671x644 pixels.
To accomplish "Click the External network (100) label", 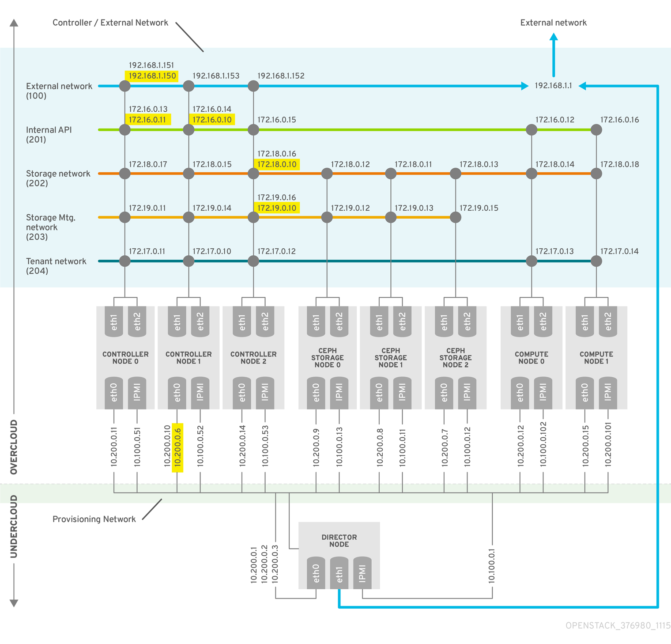I will [59, 91].
